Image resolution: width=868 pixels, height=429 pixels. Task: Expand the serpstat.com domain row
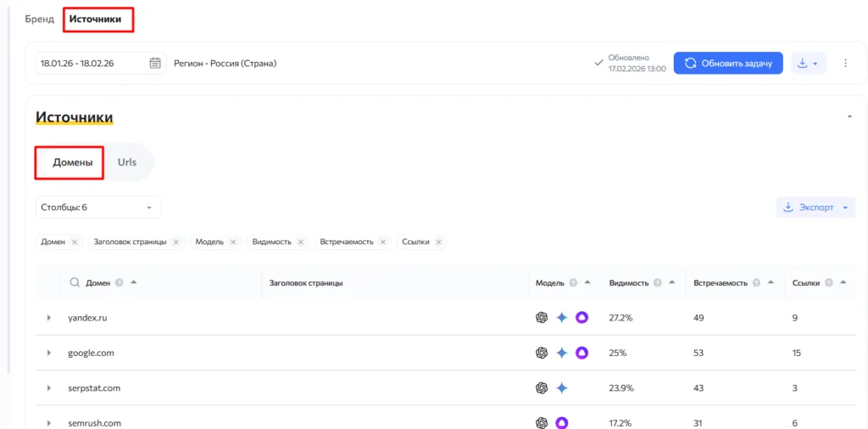[48, 388]
